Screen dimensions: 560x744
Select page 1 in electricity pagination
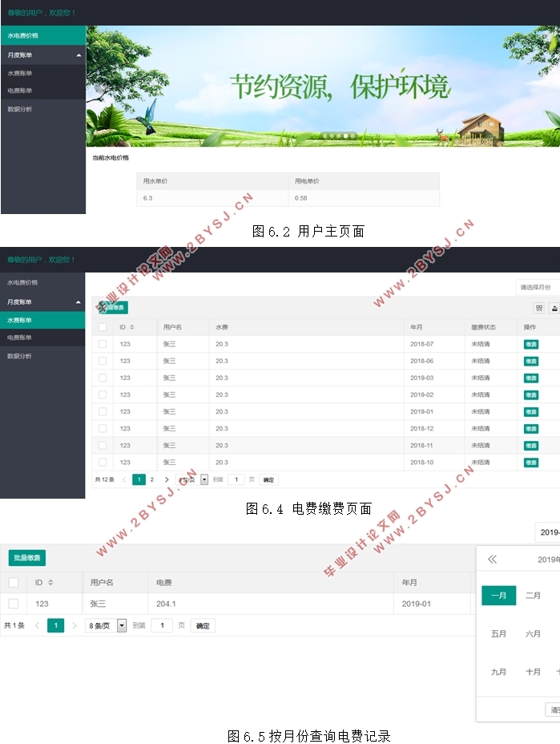[55, 625]
